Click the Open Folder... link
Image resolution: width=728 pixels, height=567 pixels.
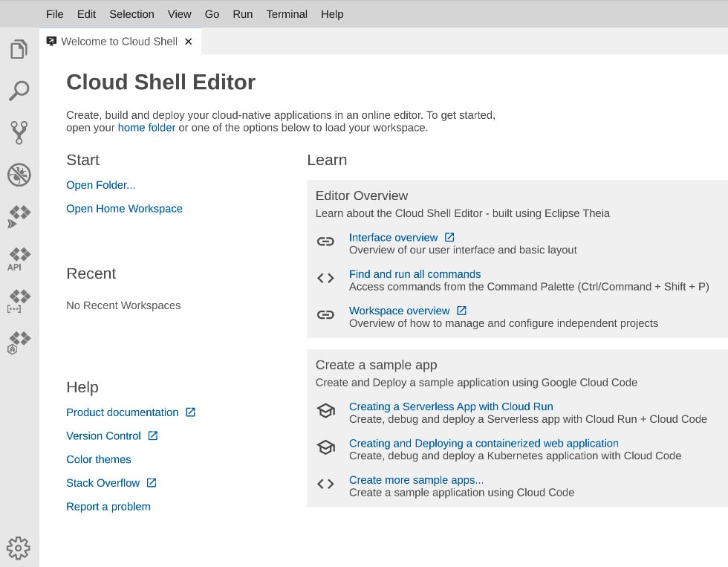101,185
